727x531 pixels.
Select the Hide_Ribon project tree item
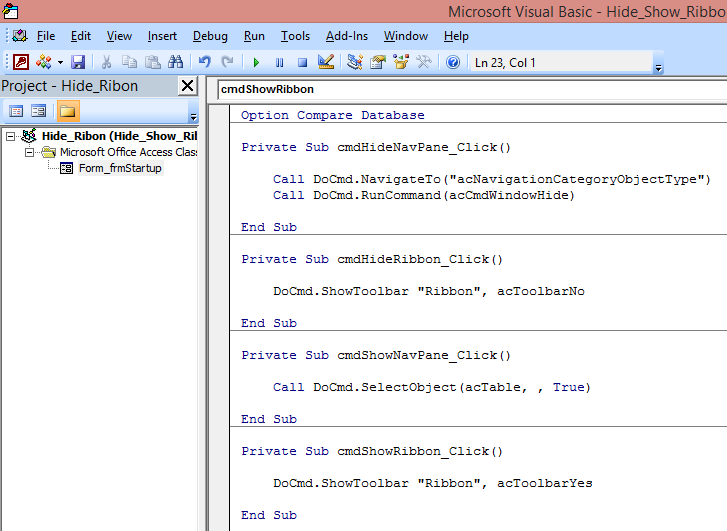point(119,136)
